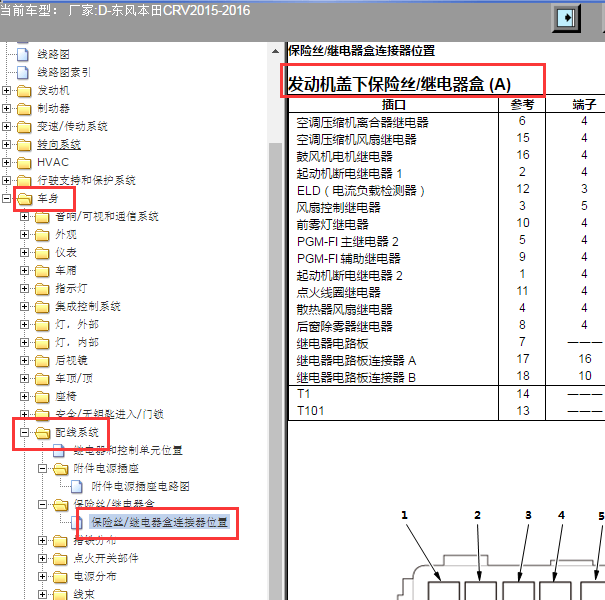The image size is (605, 600).
Task: Click the tree panel scroll-up arrow
Action: 275,51
